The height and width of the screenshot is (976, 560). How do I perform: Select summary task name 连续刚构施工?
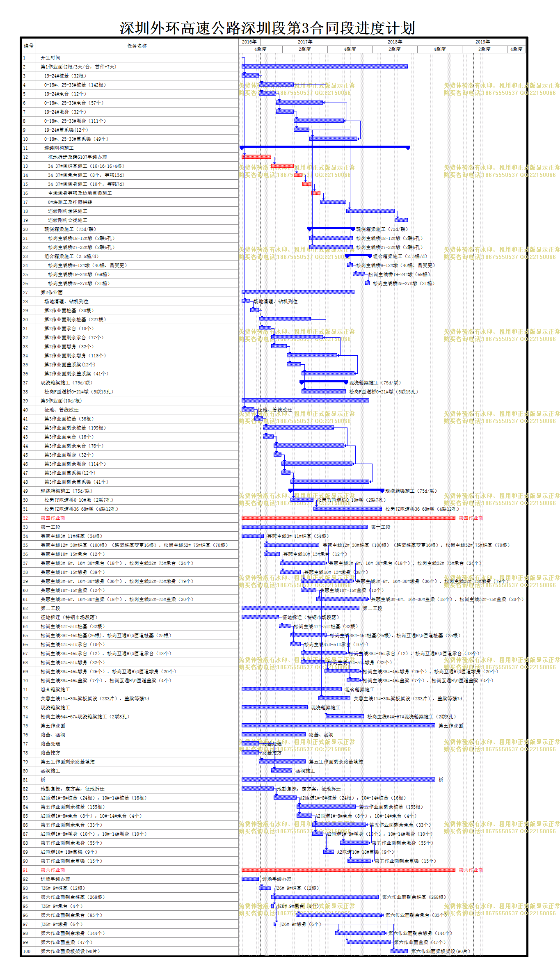59,148
